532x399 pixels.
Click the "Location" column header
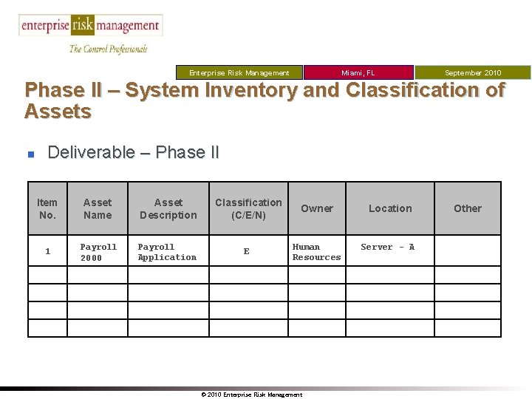pyautogui.click(x=390, y=208)
